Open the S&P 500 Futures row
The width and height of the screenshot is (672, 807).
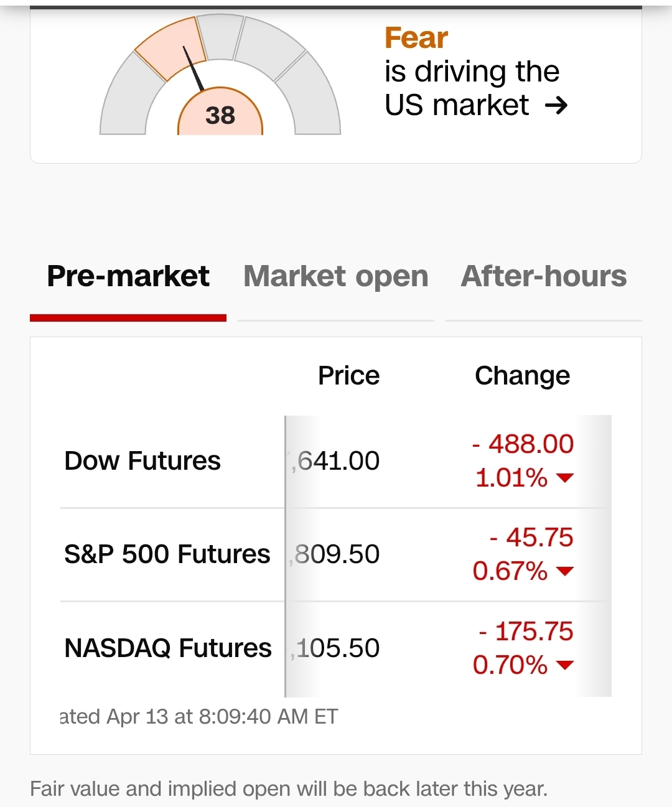click(167, 554)
